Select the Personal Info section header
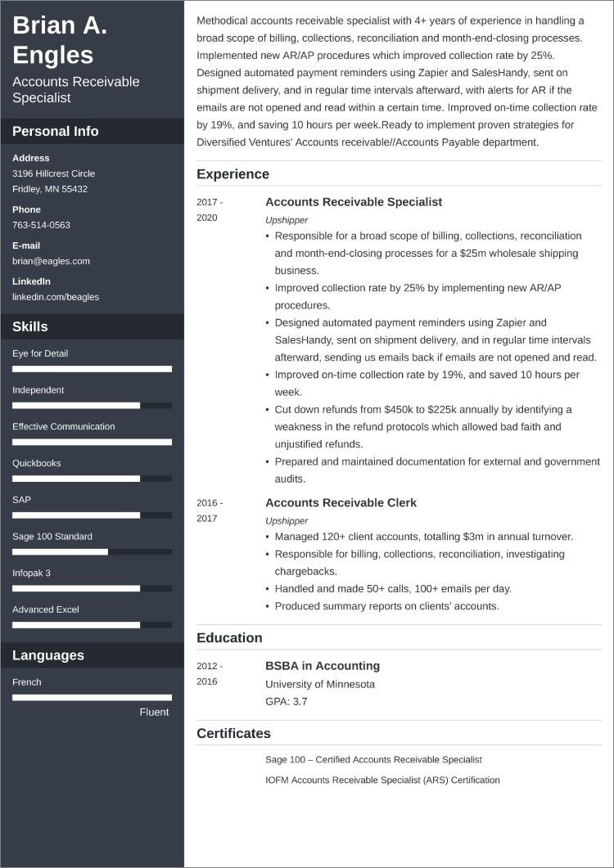614x868 pixels. [x=56, y=132]
